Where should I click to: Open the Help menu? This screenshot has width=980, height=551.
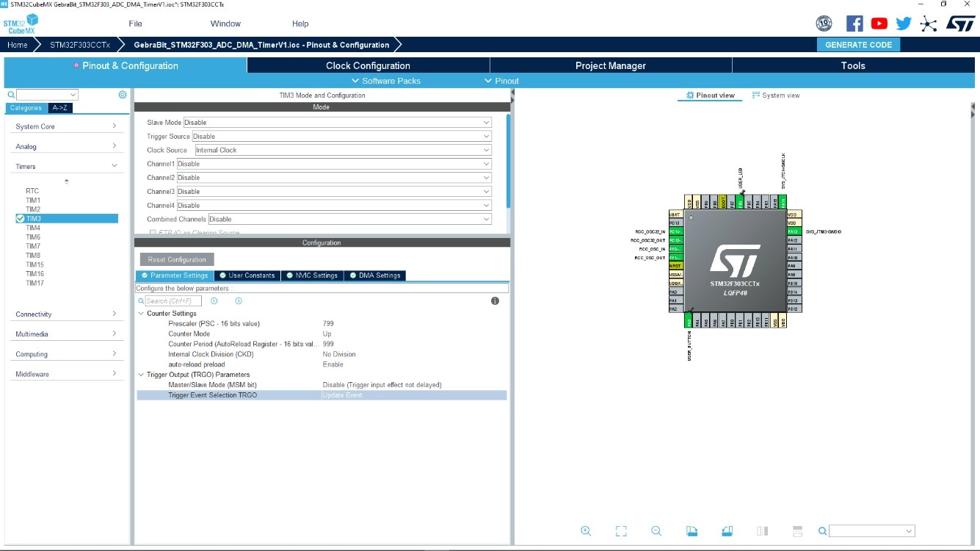point(300,24)
